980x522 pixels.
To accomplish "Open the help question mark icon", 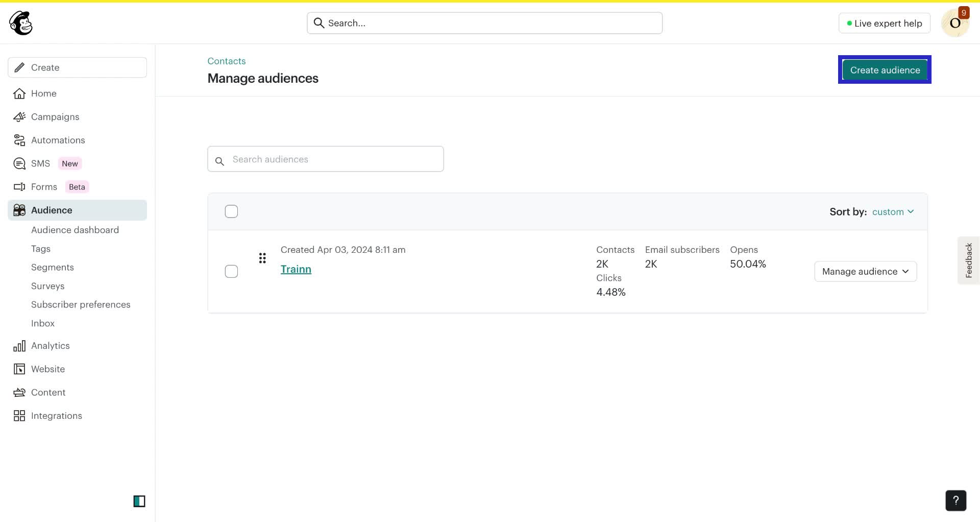I will (x=955, y=501).
